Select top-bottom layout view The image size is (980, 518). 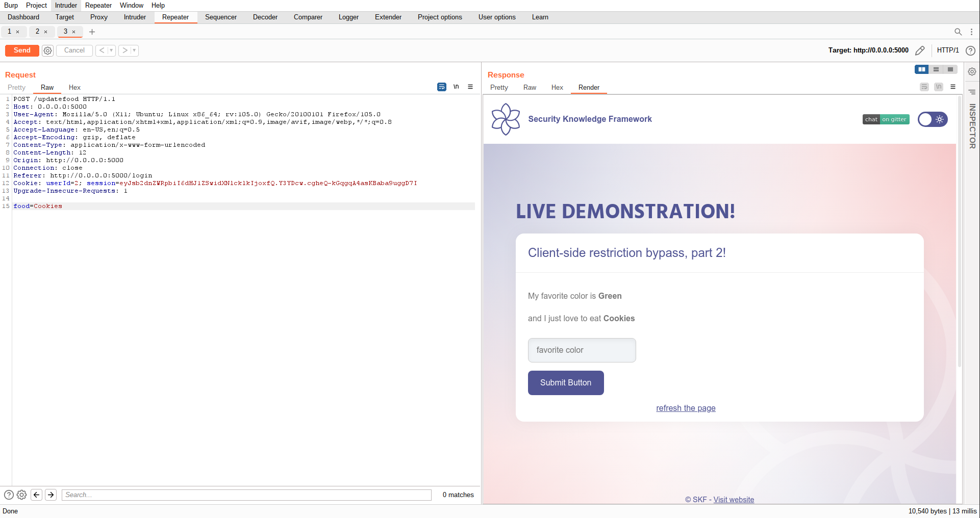pos(936,69)
